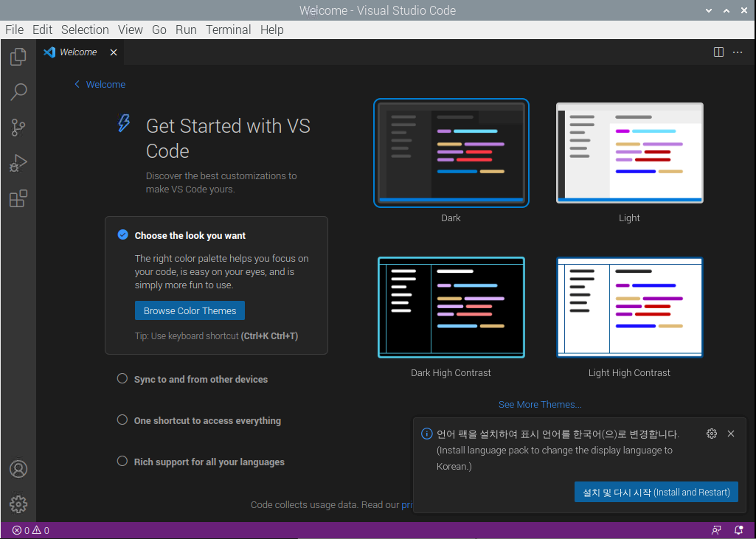
Task: Open the Run menu
Action: tap(186, 30)
